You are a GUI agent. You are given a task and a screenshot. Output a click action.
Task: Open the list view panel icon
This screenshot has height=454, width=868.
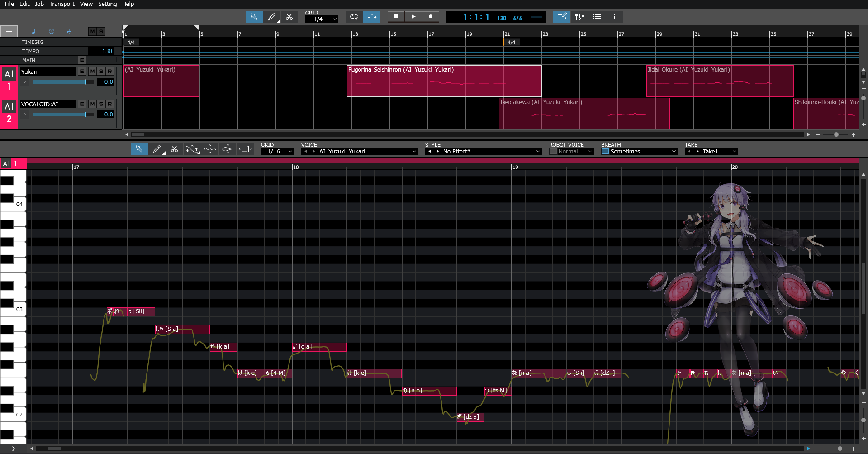pyautogui.click(x=597, y=17)
